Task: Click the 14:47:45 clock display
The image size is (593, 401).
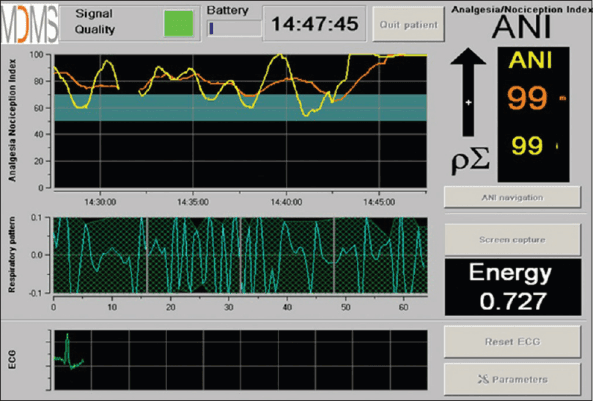Action: tap(315, 23)
